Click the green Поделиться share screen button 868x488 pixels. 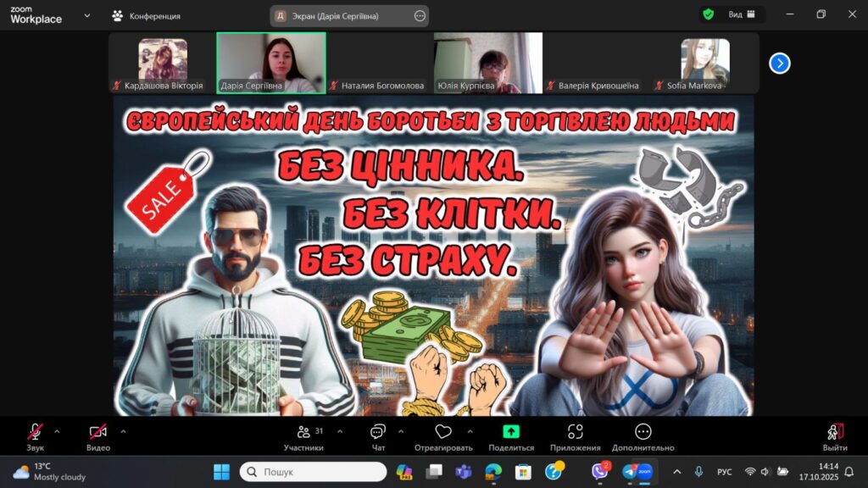click(x=511, y=432)
